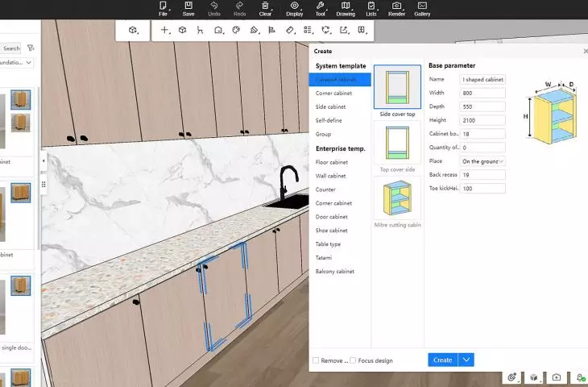Expand the foundation category dropdown in left panel
This screenshot has width=588, height=387.
point(16,62)
